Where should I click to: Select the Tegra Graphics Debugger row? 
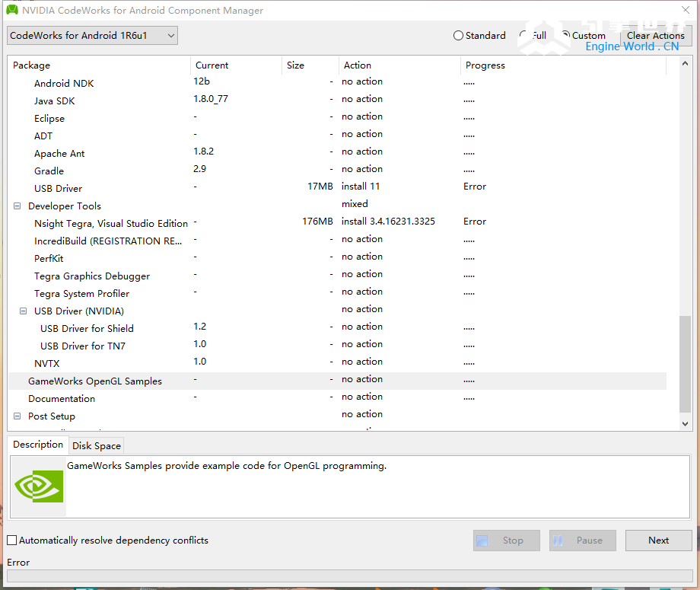pyautogui.click(x=337, y=276)
